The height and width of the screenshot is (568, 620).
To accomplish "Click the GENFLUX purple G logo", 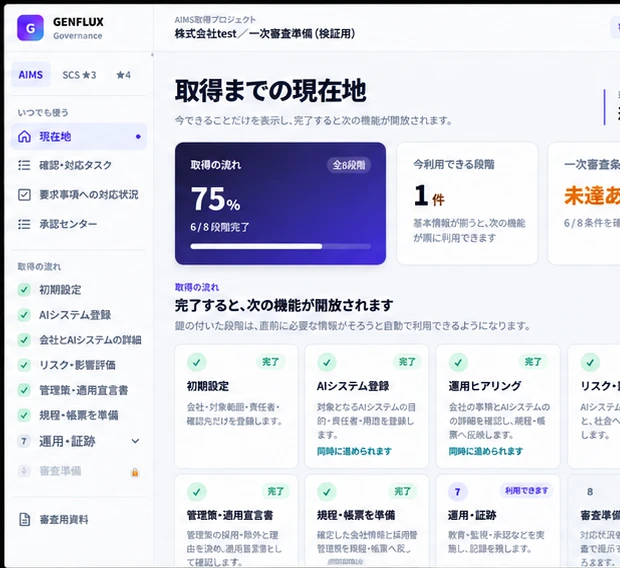I will 30,28.
